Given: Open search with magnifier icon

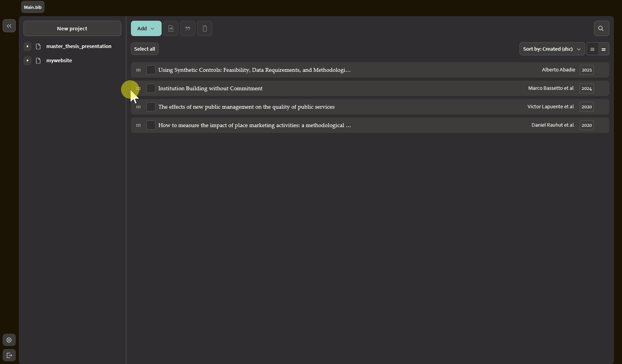Looking at the screenshot, I should (x=601, y=28).
